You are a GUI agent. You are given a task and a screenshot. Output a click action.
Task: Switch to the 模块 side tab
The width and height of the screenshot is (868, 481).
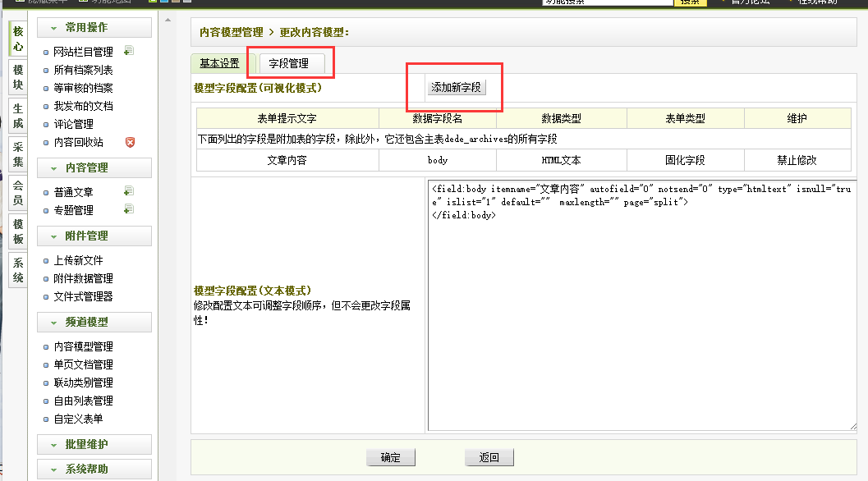pyautogui.click(x=18, y=77)
